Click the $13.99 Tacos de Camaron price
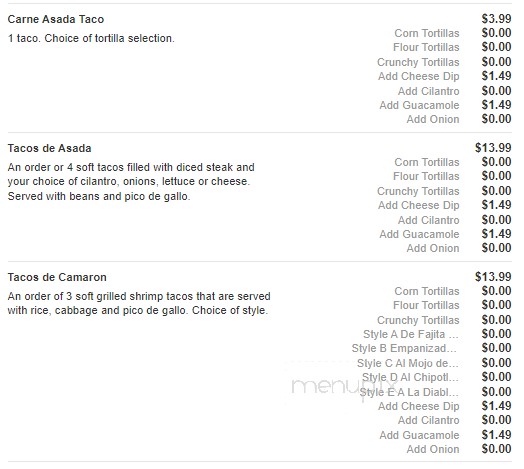The width and height of the screenshot is (524, 469). tap(493, 277)
